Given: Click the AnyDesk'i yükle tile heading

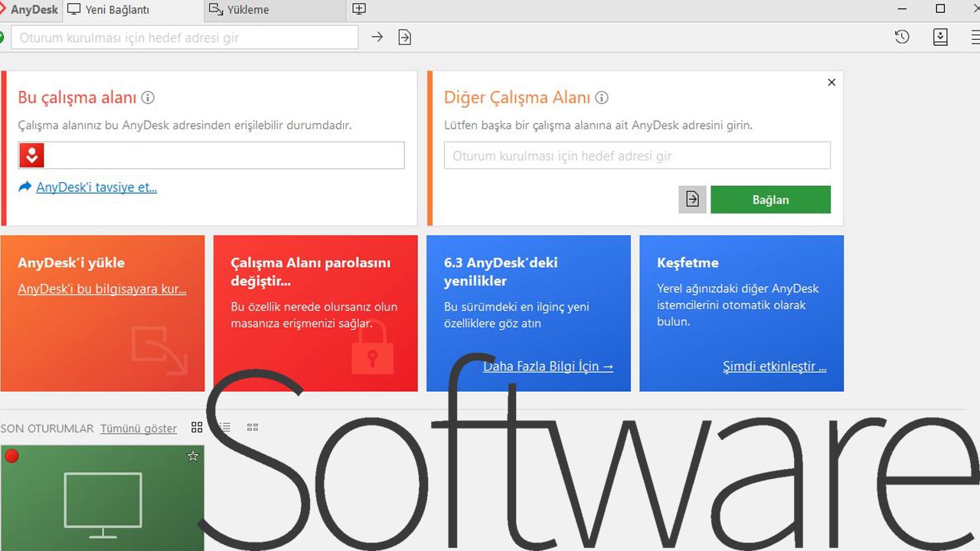Looking at the screenshot, I should (x=71, y=262).
